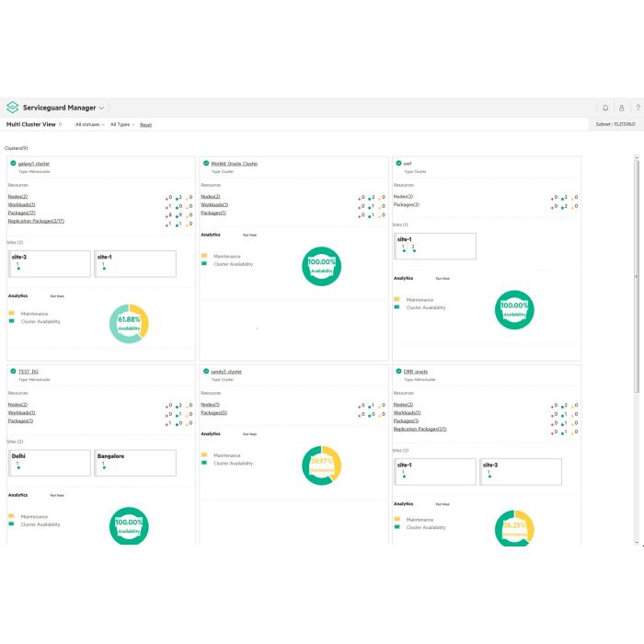Click the Serviceguard Manager logo icon

[13, 108]
